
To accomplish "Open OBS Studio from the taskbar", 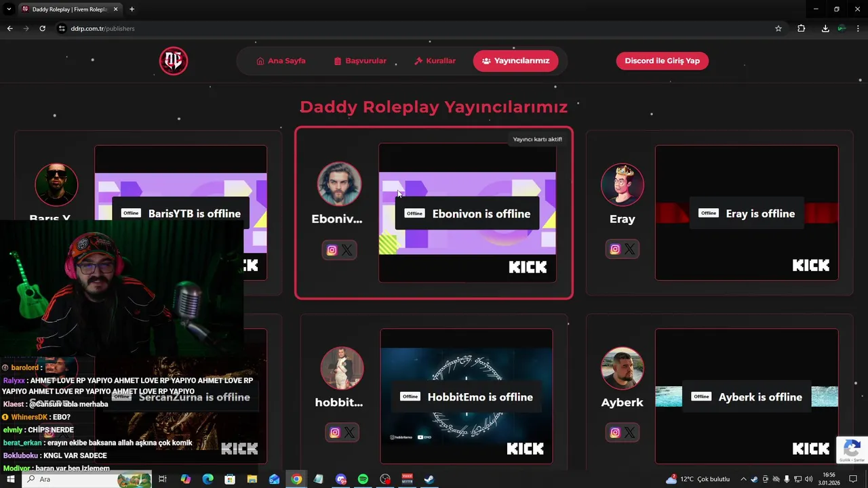I will click(x=385, y=479).
